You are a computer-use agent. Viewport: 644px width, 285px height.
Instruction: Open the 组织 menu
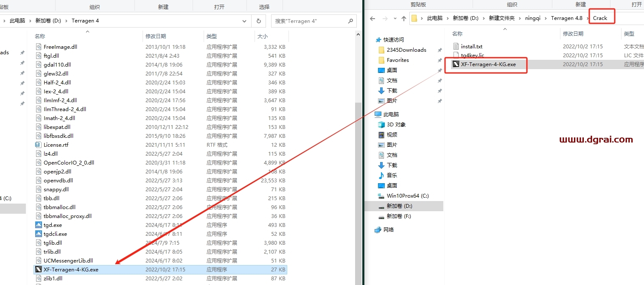95,6
